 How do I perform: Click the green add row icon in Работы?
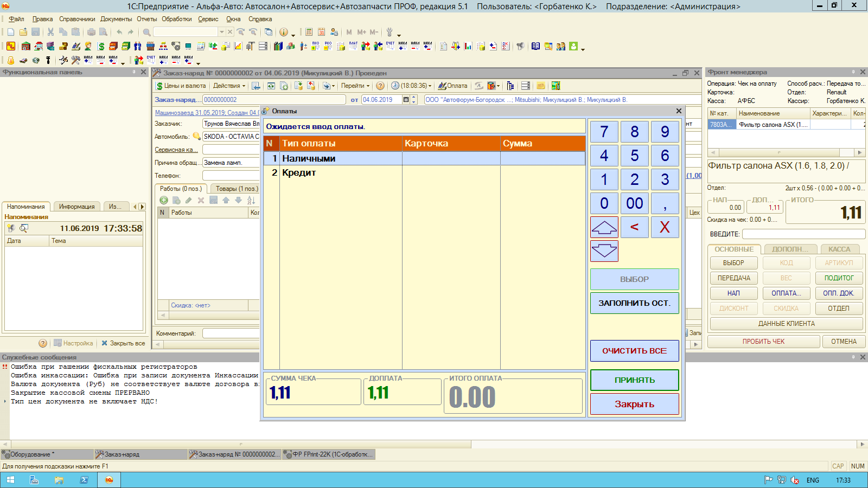click(164, 200)
